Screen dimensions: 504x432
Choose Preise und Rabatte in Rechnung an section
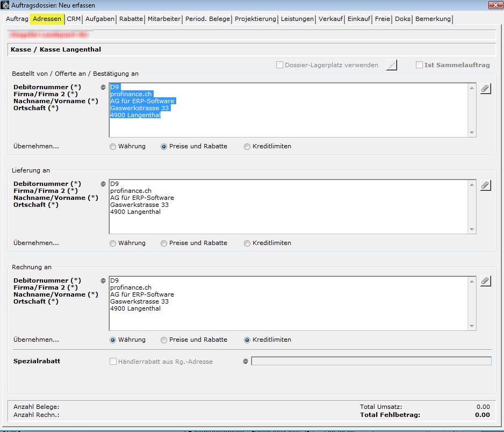(x=164, y=340)
